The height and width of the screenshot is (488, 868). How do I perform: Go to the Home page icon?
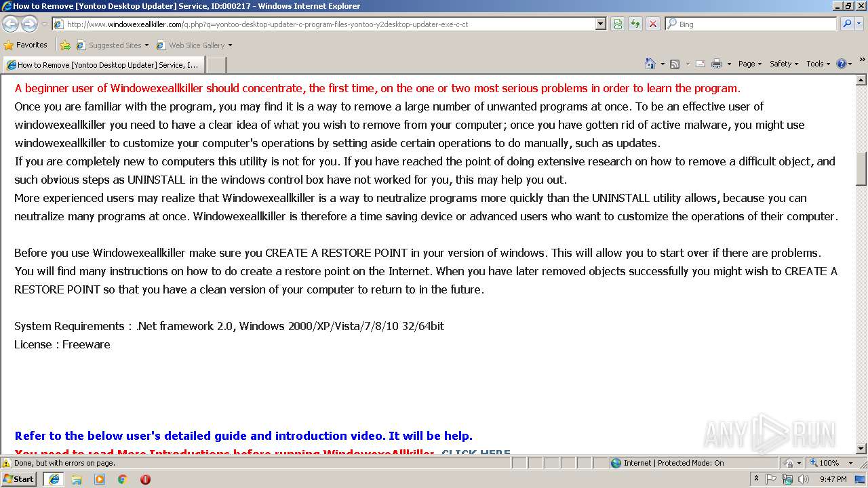pos(650,64)
